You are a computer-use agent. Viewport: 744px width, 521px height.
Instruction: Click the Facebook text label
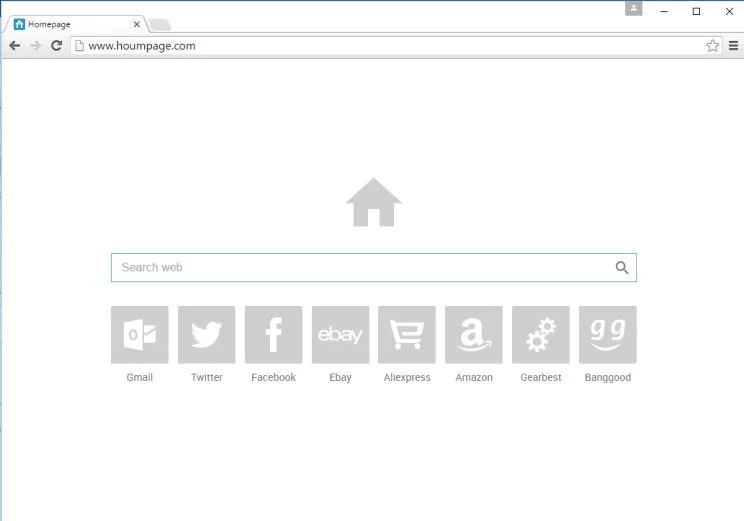pyautogui.click(x=273, y=377)
